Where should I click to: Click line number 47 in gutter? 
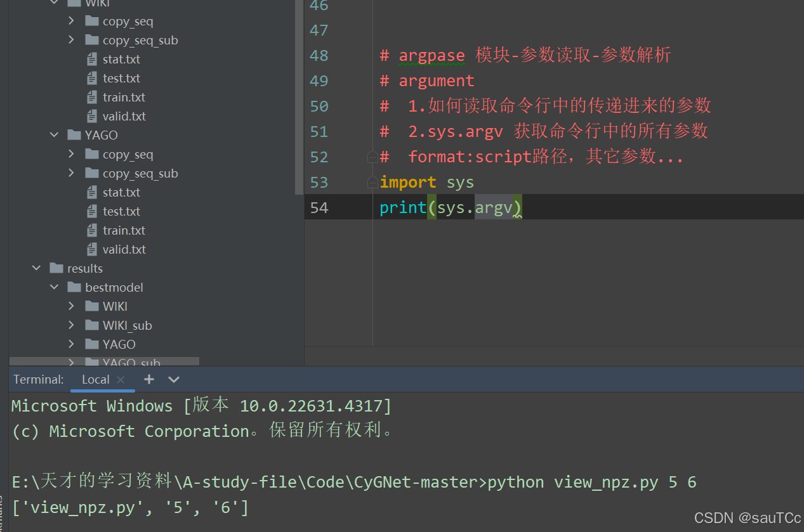pyautogui.click(x=319, y=30)
